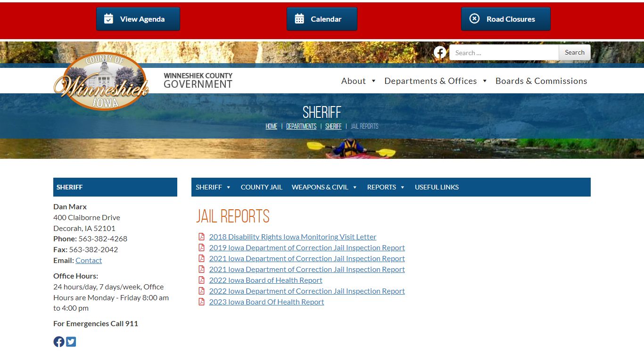The width and height of the screenshot is (644, 362).
Task: Open Boards & Commissions in the main navigation
Action: (541, 81)
